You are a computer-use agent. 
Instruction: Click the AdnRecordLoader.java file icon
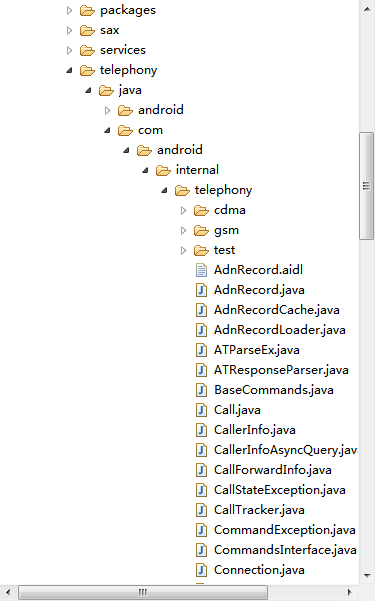[x=201, y=330]
